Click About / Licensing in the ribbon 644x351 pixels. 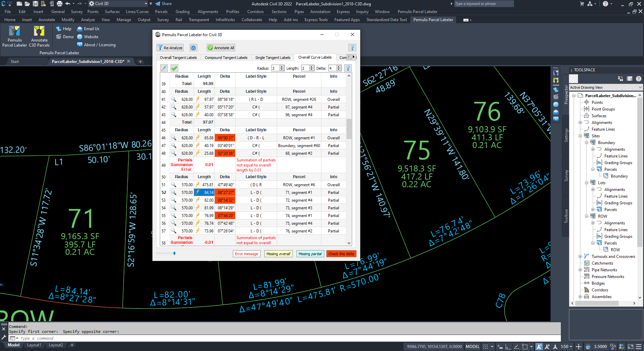(x=100, y=45)
